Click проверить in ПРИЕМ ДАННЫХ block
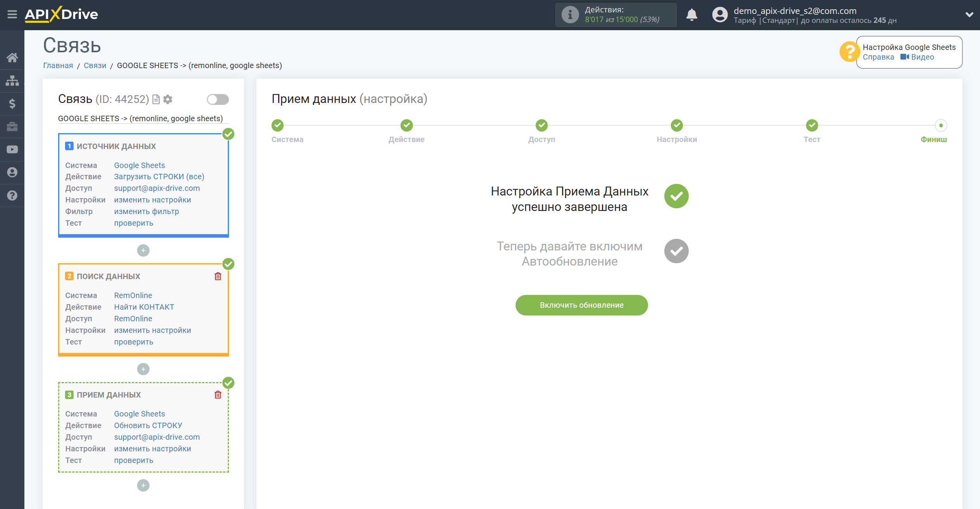The image size is (980, 509). click(x=134, y=460)
